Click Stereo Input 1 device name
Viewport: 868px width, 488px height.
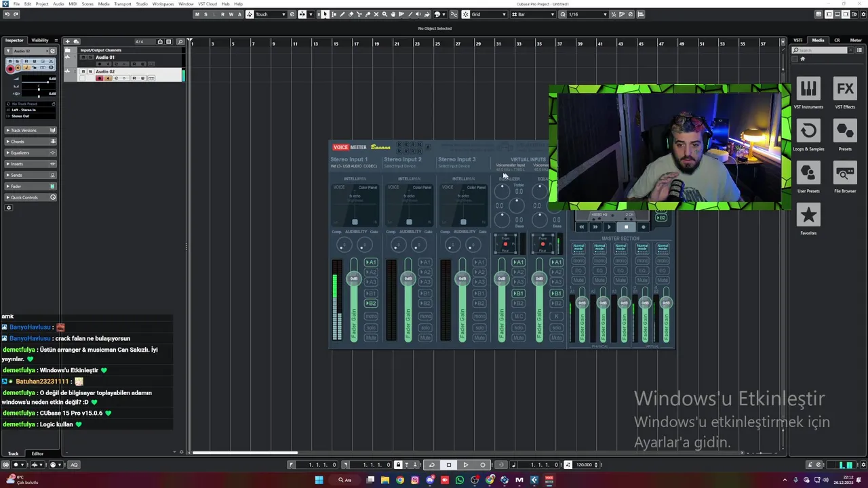coord(353,166)
